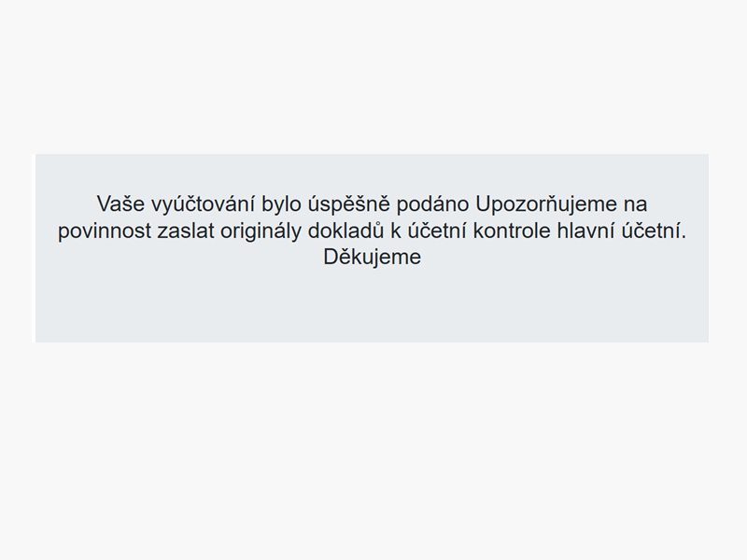
Task: Click the word "bylo" in the first line
Action: coord(281,204)
